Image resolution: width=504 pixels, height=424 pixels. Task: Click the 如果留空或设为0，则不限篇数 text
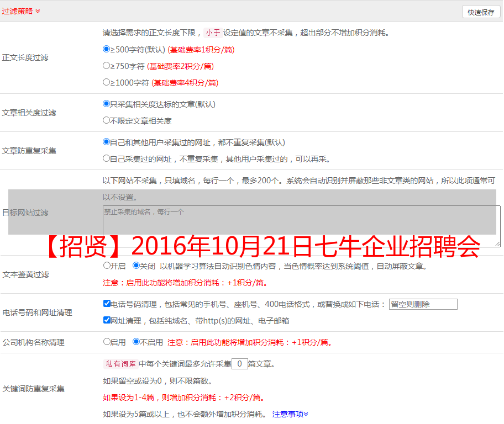pyautogui.click(x=158, y=381)
